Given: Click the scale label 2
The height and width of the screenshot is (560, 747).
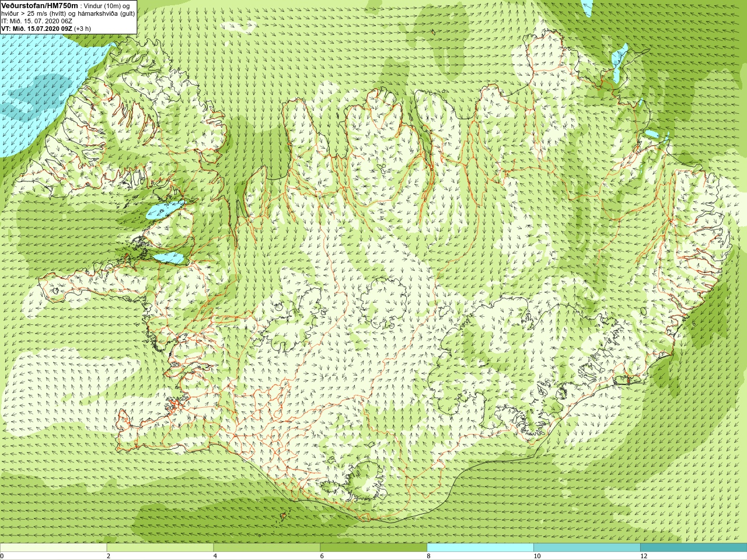Looking at the screenshot, I should tap(109, 556).
